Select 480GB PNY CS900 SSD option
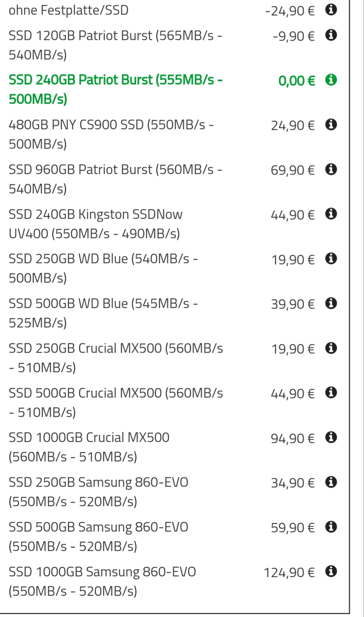The image size is (364, 617). 111,134
